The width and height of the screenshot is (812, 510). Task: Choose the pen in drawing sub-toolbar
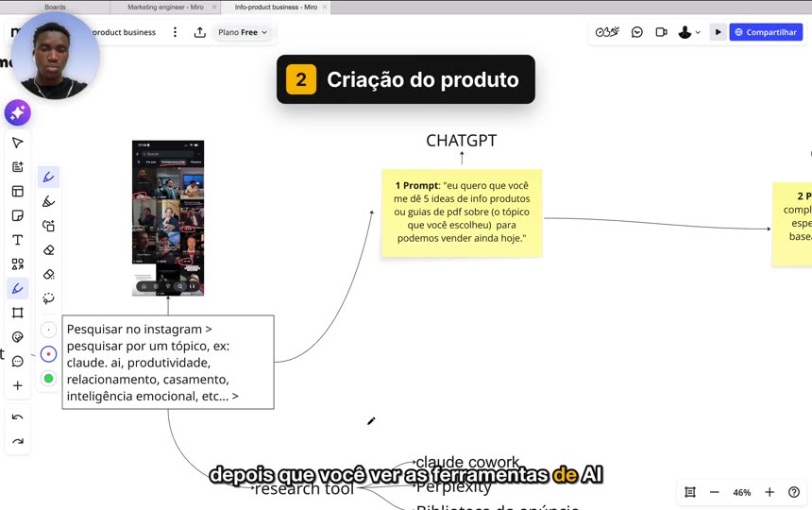[x=49, y=177]
